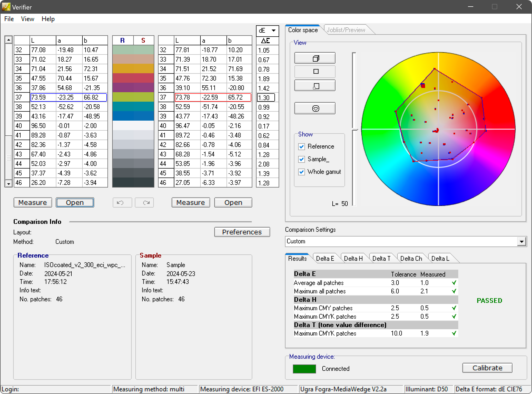Click the undo arrow button
The image size is (532, 394).
point(122,203)
